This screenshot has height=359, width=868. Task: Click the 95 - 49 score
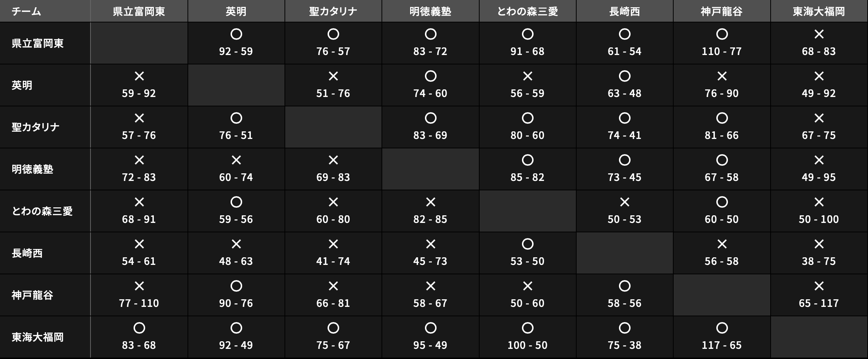point(430,345)
